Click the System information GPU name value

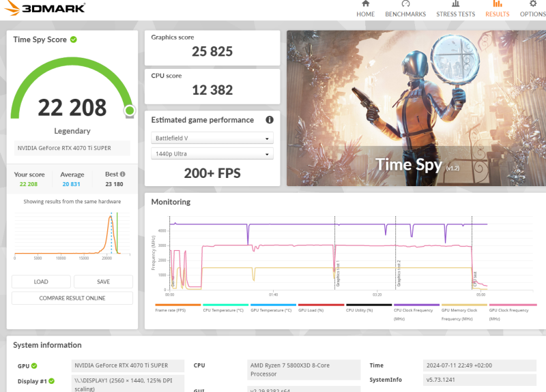[x=128, y=365]
